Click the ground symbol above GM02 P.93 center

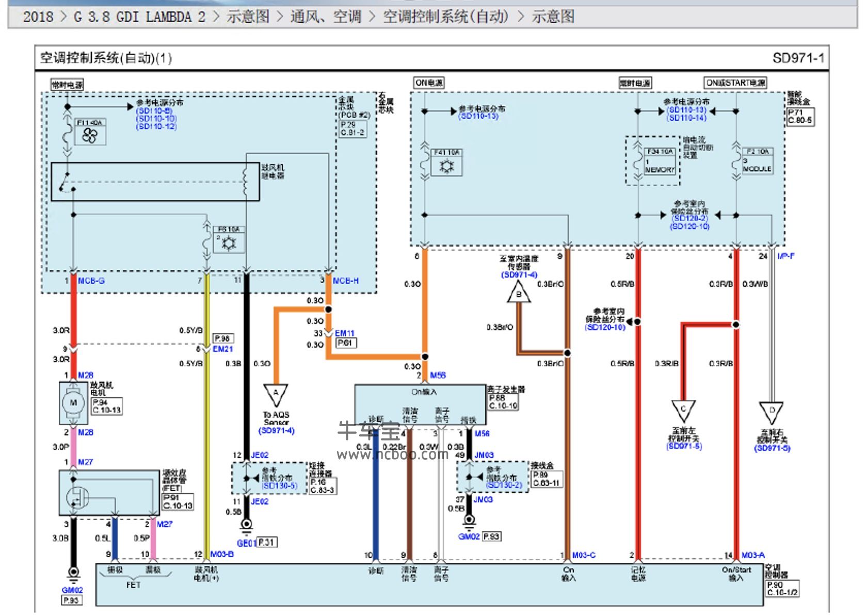click(469, 522)
